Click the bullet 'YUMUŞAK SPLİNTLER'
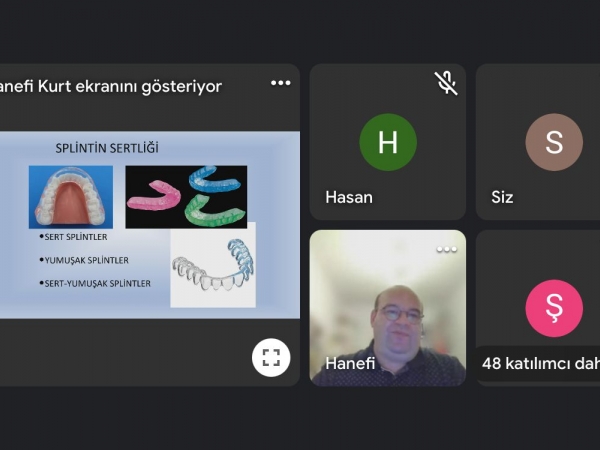The image size is (600, 450). click(x=84, y=260)
